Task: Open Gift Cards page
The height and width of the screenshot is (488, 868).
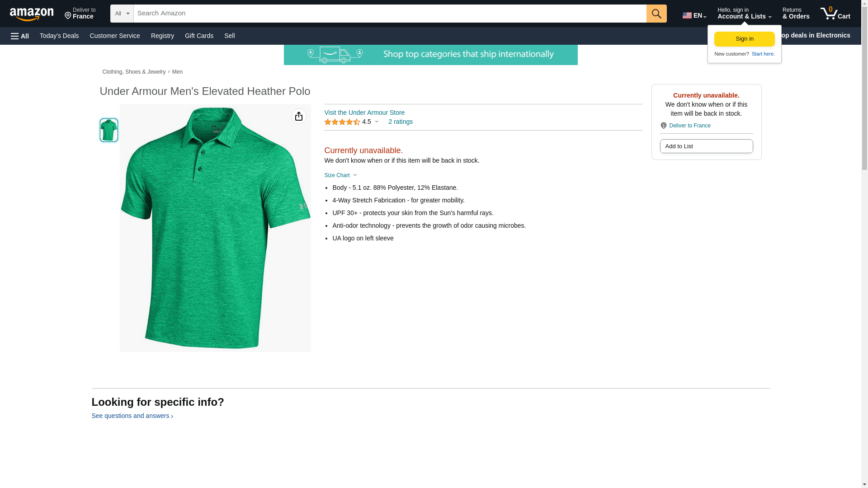Action: coord(199,36)
